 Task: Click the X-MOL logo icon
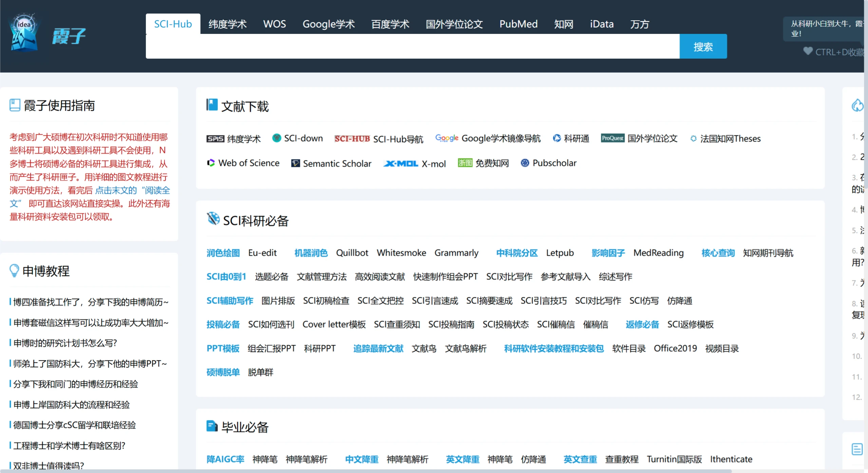coord(400,164)
